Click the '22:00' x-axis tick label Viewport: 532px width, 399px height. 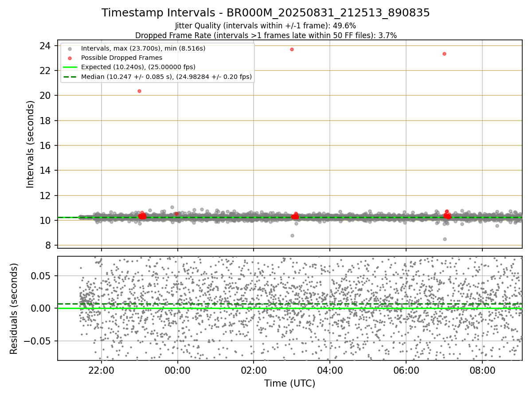click(x=102, y=371)
